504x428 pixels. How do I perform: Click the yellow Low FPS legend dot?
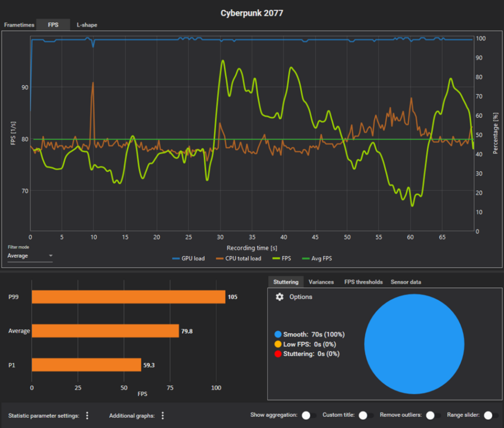click(x=278, y=344)
